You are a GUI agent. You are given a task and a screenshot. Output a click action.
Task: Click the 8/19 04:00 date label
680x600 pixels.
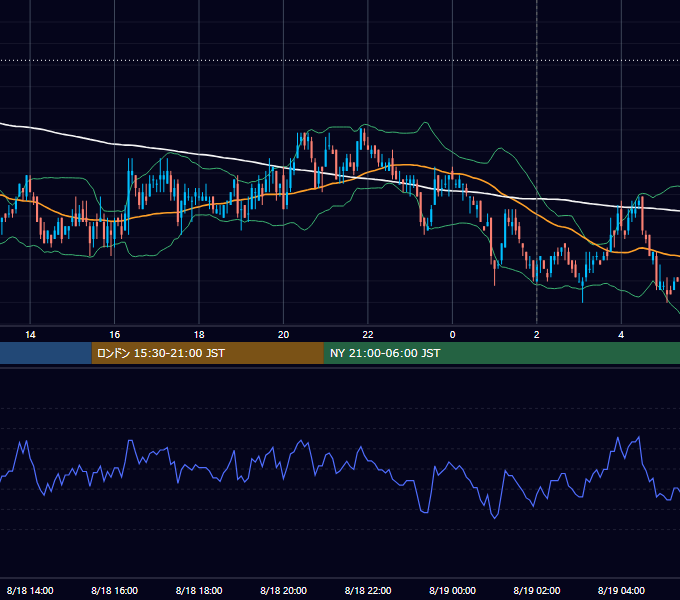pyautogui.click(x=621, y=590)
